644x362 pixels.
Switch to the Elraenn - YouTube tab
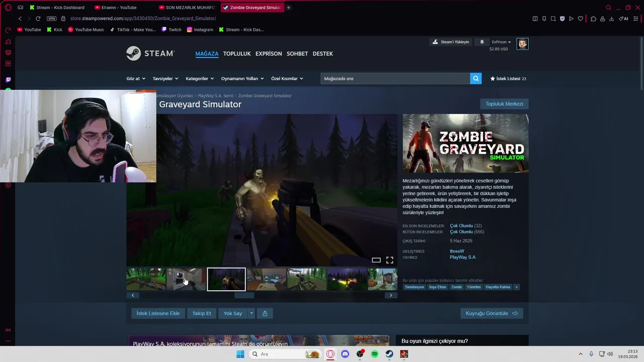pyautogui.click(x=122, y=8)
